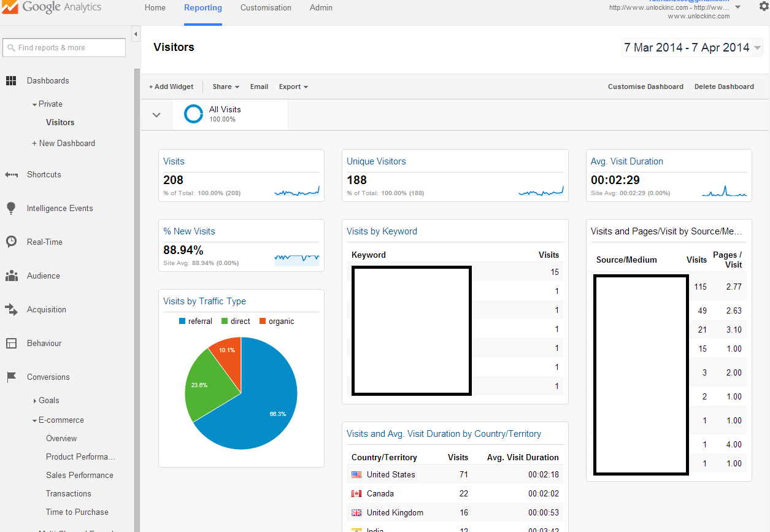Toggle the direct legend entry
The width and height of the screenshot is (770, 532).
(235, 321)
